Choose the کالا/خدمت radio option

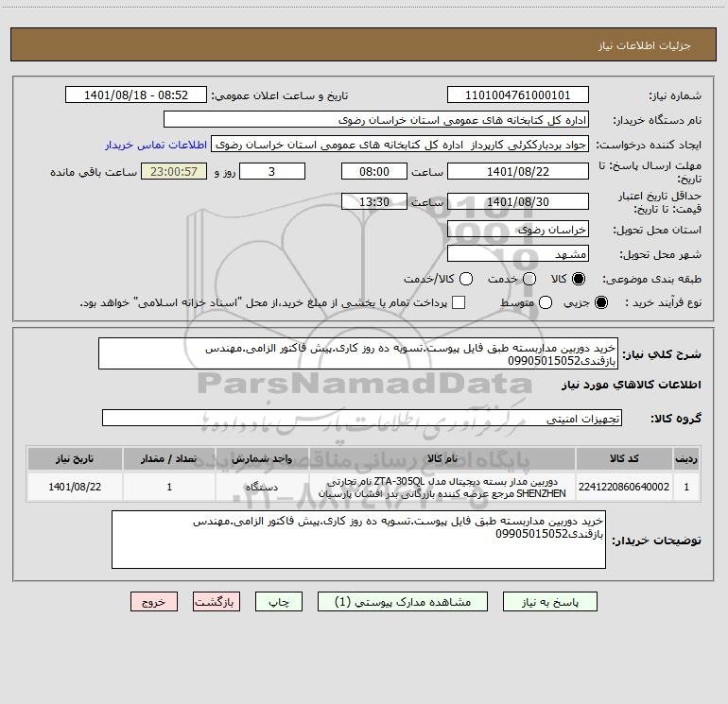[x=466, y=279]
